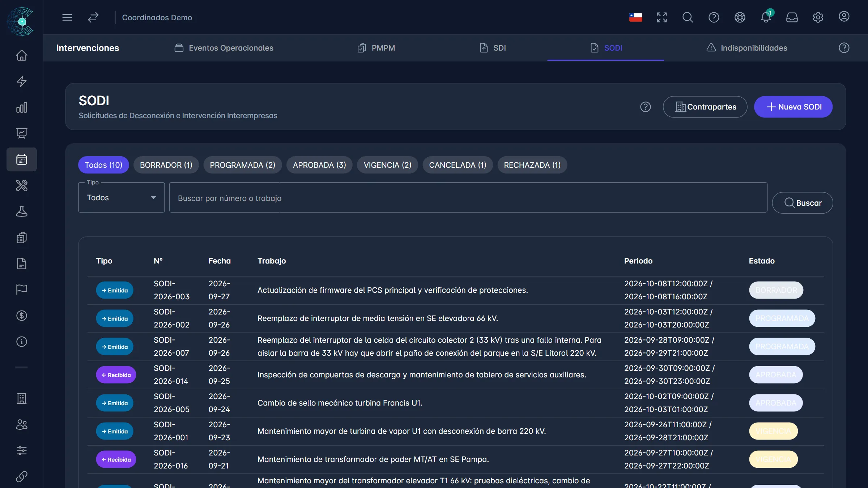Open the inbox tray icon
This screenshot has width=868, height=488.
click(792, 17)
